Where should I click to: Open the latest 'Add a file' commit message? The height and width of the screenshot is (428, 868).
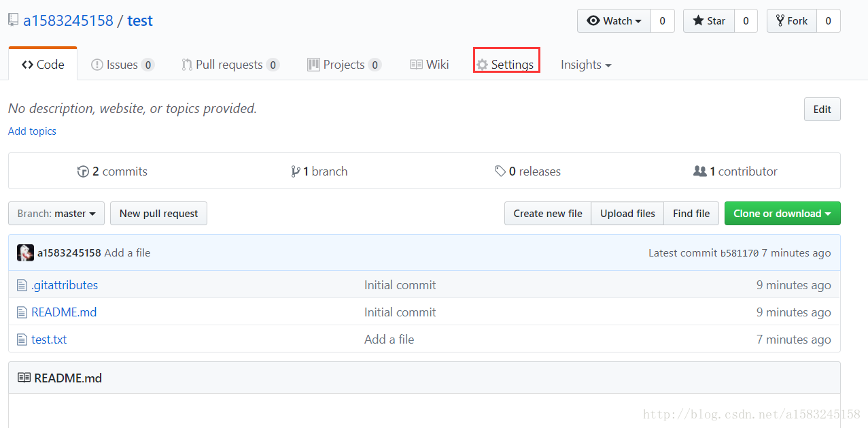pyautogui.click(x=128, y=253)
